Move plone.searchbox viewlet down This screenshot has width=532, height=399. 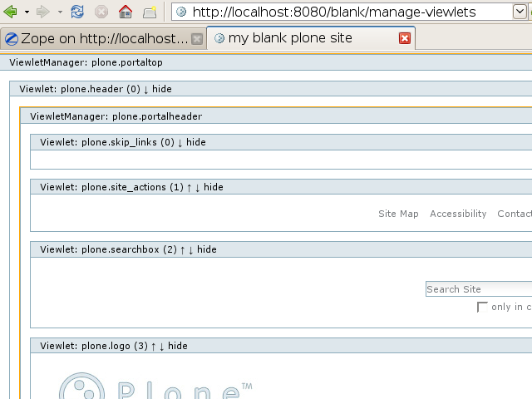click(190, 250)
